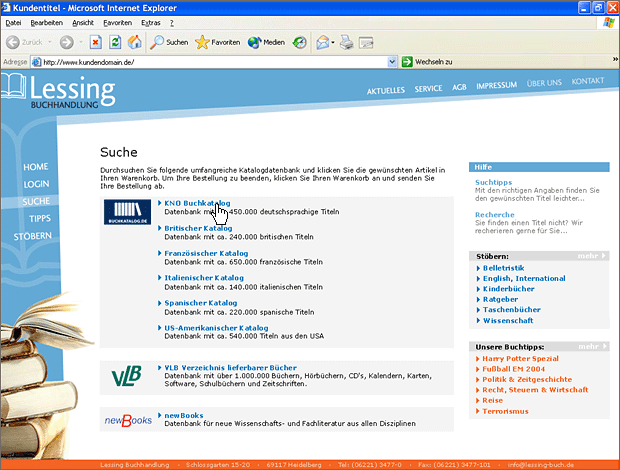Go to HOME in the sidebar
This screenshot has height=470, width=620.
pos(36,167)
